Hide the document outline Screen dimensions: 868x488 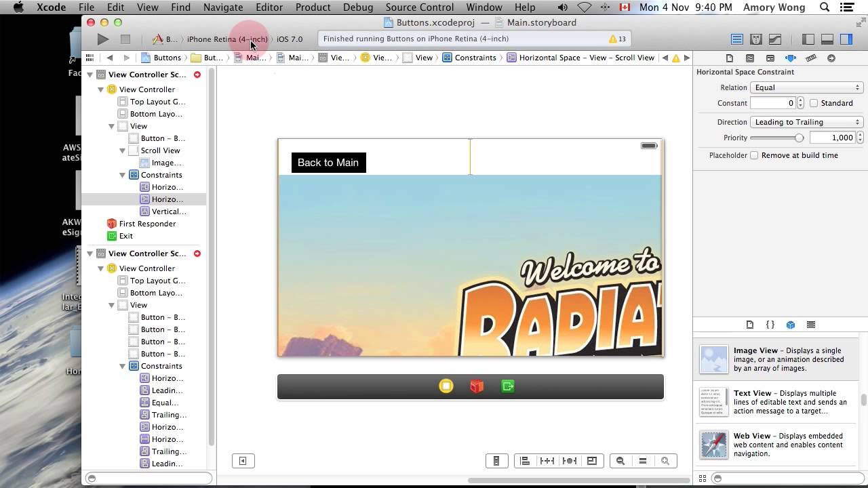pos(243,461)
